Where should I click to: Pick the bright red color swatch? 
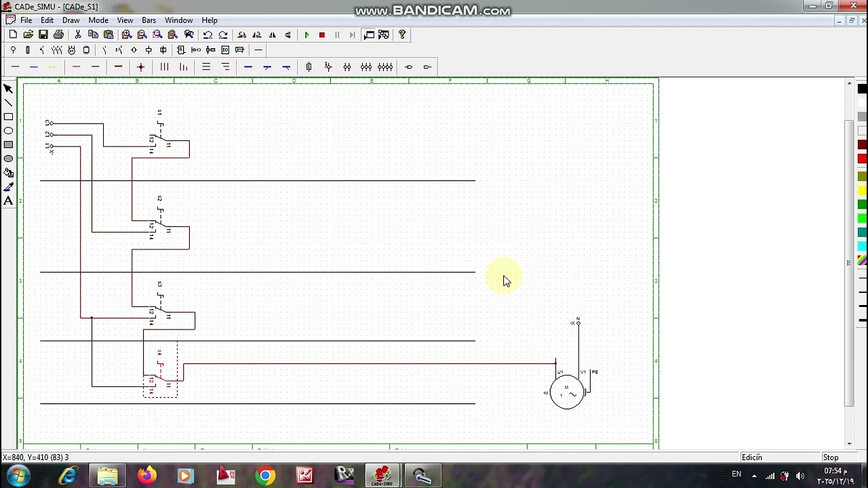862,159
